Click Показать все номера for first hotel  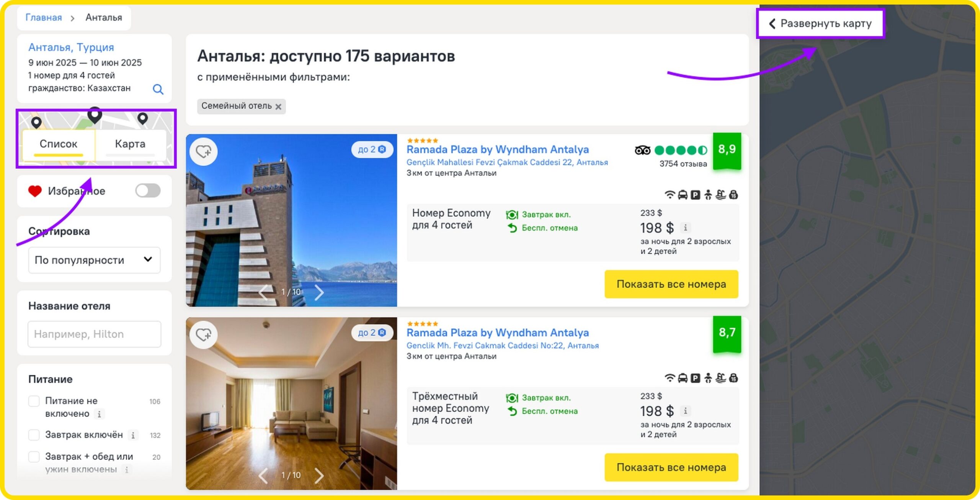point(671,284)
